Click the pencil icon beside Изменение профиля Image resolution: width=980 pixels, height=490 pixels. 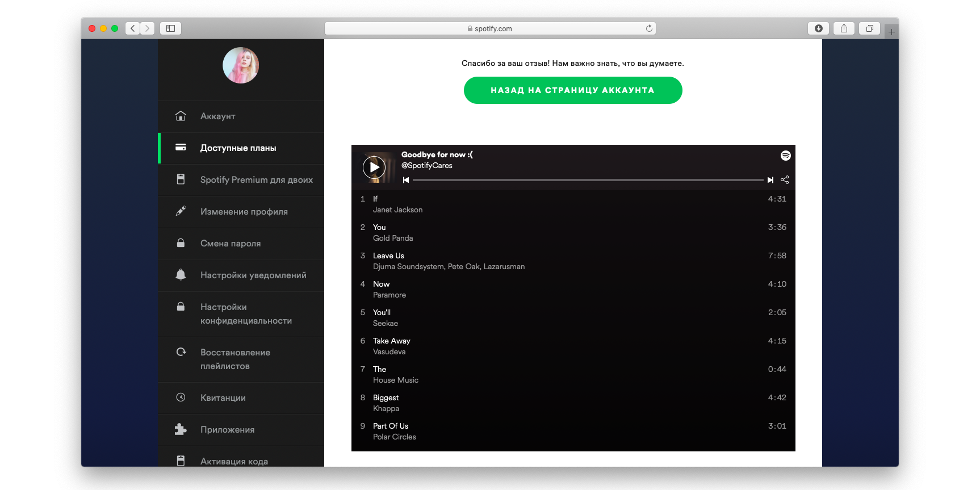click(x=181, y=211)
